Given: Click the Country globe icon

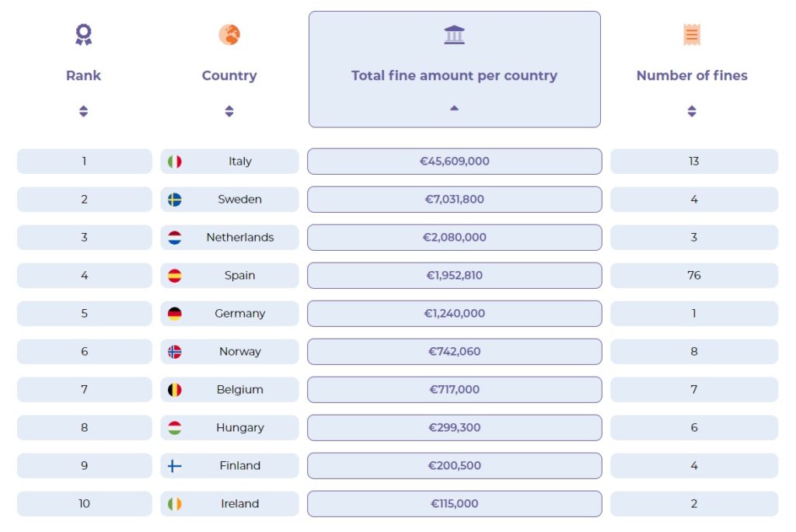Looking at the screenshot, I should (229, 34).
